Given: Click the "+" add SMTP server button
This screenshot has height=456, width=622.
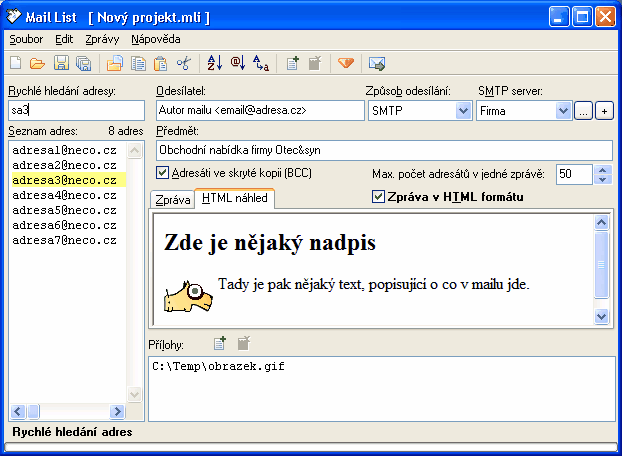Looking at the screenshot, I should [604, 111].
